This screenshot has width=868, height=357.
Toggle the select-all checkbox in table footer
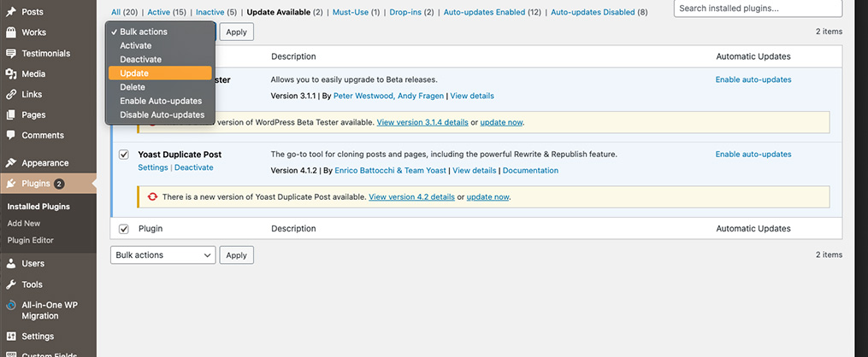click(x=124, y=229)
